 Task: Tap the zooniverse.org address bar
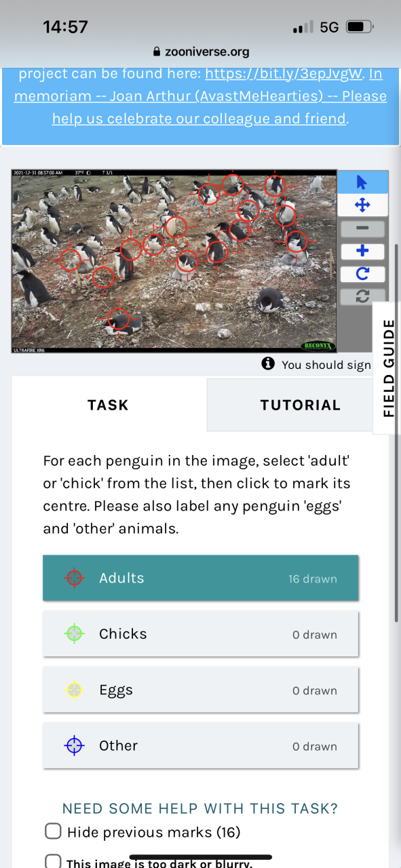point(201,52)
